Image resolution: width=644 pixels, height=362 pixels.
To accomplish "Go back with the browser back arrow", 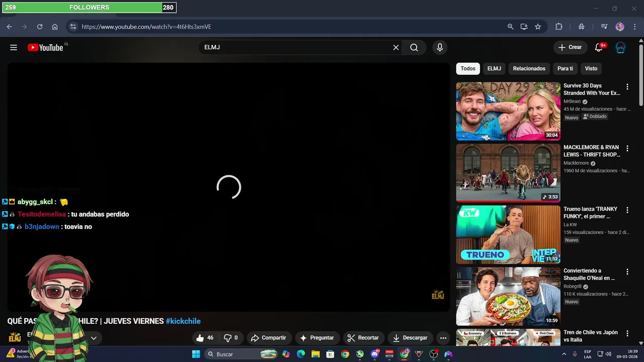I will pyautogui.click(x=10, y=27).
